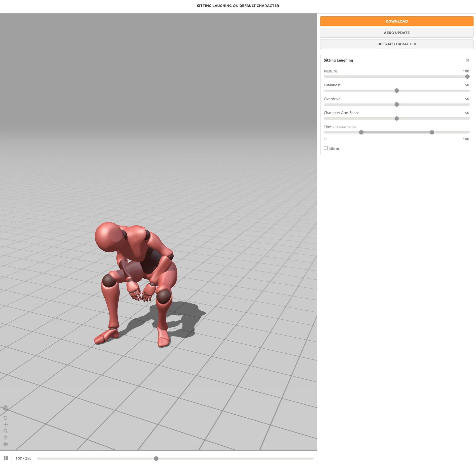This screenshot has width=476, height=464.
Task: Click the Posture value 100
Action: (466, 71)
